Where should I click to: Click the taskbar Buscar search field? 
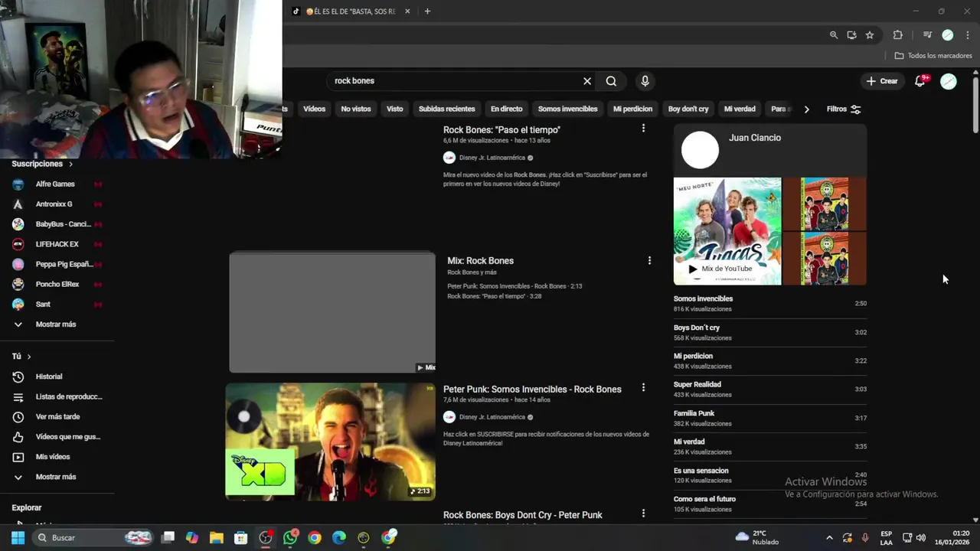(x=93, y=537)
